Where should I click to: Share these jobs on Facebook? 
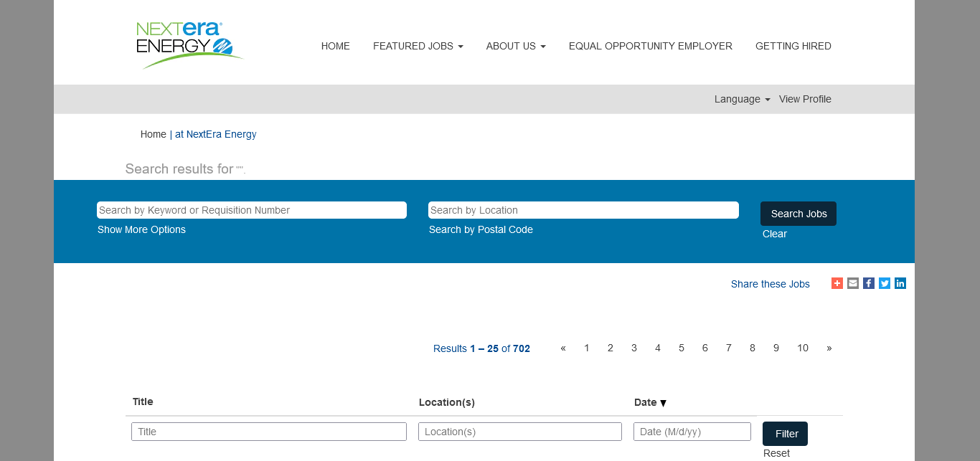point(868,283)
